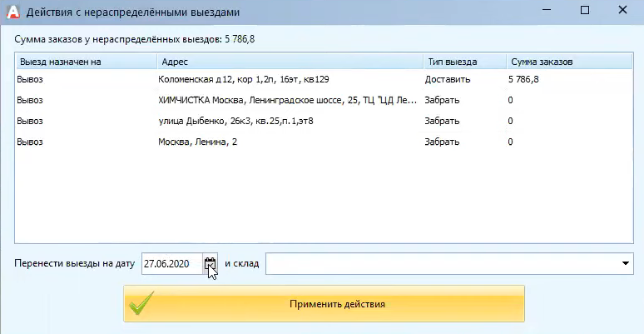644x334 pixels.
Task: Sort by Тип выезда column header
Action: 464,62
